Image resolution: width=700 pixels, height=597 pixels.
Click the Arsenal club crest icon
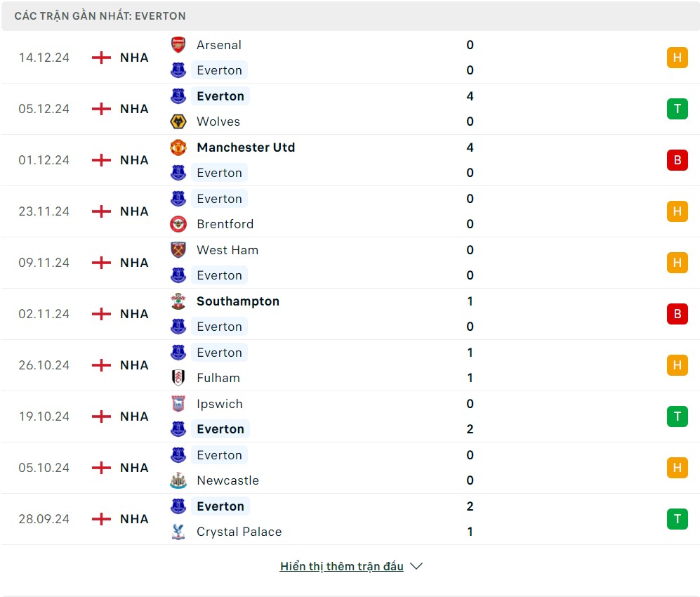[x=178, y=45]
